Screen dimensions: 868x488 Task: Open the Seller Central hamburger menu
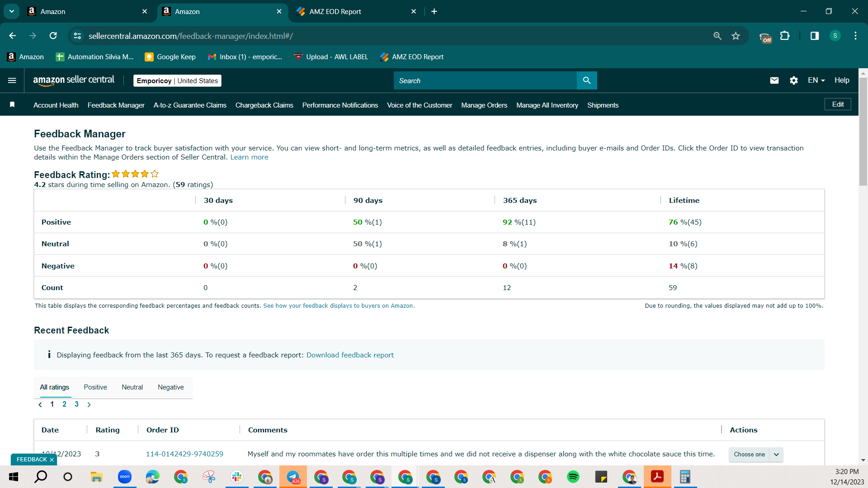[12, 80]
